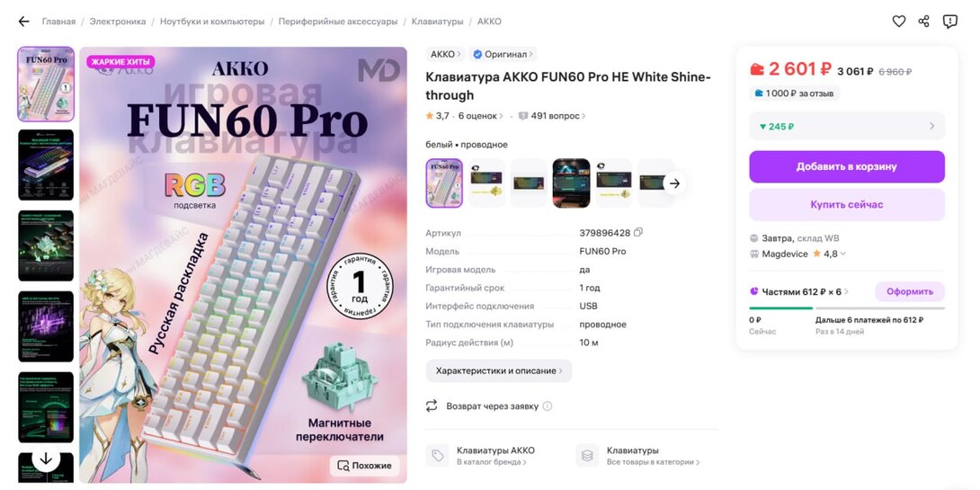
Task: Open Клавиатуры breadcrumb category
Action: (x=437, y=22)
